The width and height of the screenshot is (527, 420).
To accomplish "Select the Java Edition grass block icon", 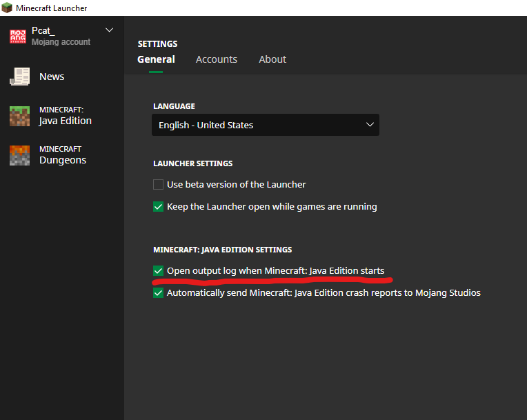I will click(19, 117).
